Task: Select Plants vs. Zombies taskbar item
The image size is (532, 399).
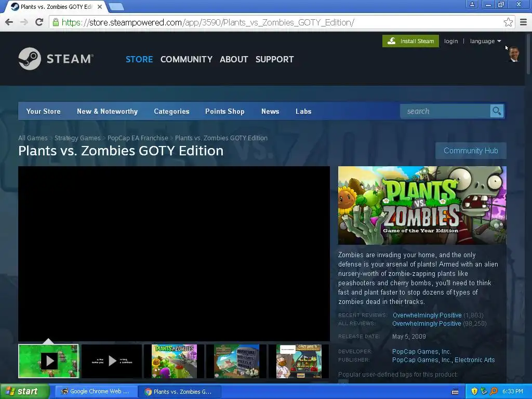Action: pyautogui.click(x=180, y=392)
